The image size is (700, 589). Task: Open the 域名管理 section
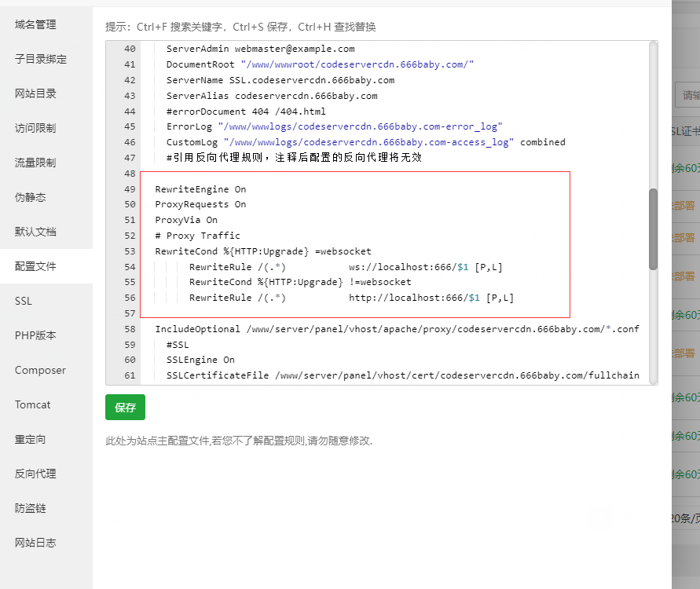pyautogui.click(x=36, y=24)
